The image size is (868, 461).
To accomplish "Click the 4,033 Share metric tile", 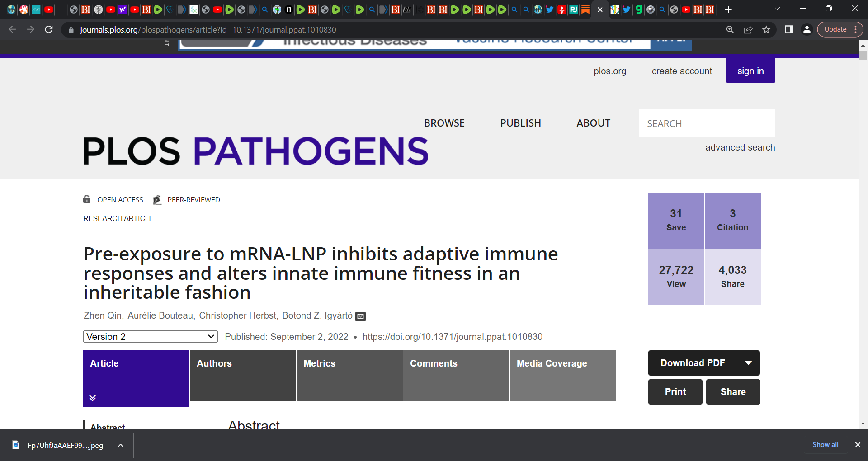I will [x=733, y=277].
